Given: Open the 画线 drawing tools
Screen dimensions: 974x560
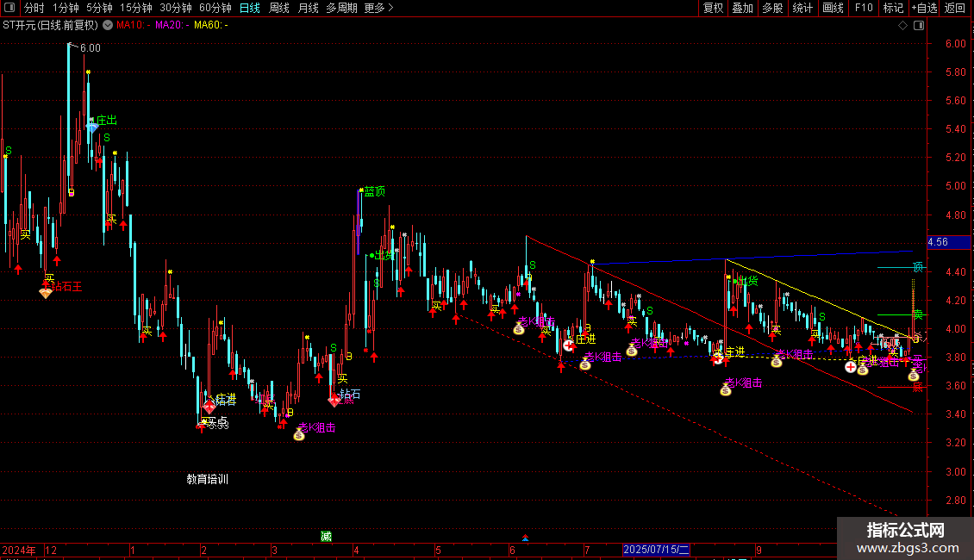Looking at the screenshot, I should 833,8.
